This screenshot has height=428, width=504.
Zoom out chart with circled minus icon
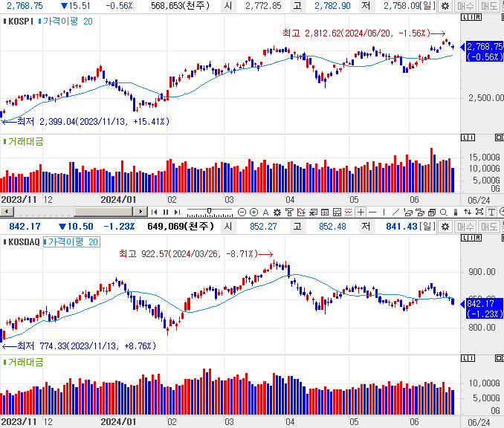click(x=242, y=212)
